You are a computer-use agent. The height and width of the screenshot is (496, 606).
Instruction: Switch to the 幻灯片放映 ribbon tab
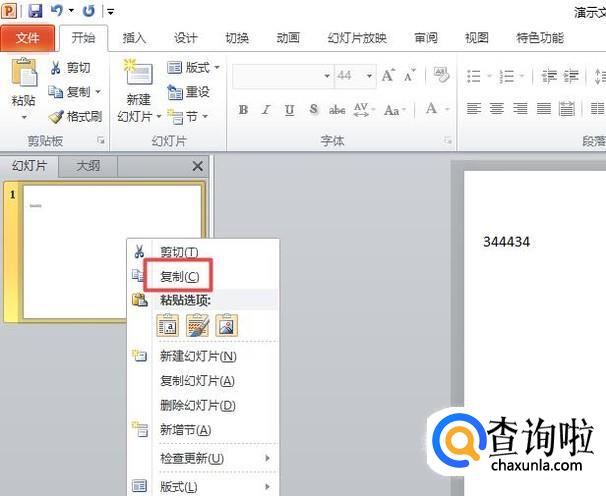(x=357, y=38)
